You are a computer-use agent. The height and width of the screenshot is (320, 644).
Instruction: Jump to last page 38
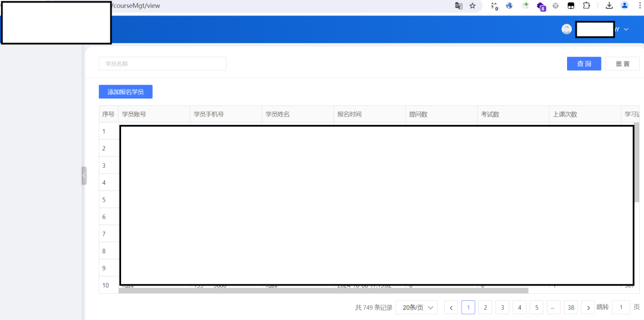(x=571, y=307)
